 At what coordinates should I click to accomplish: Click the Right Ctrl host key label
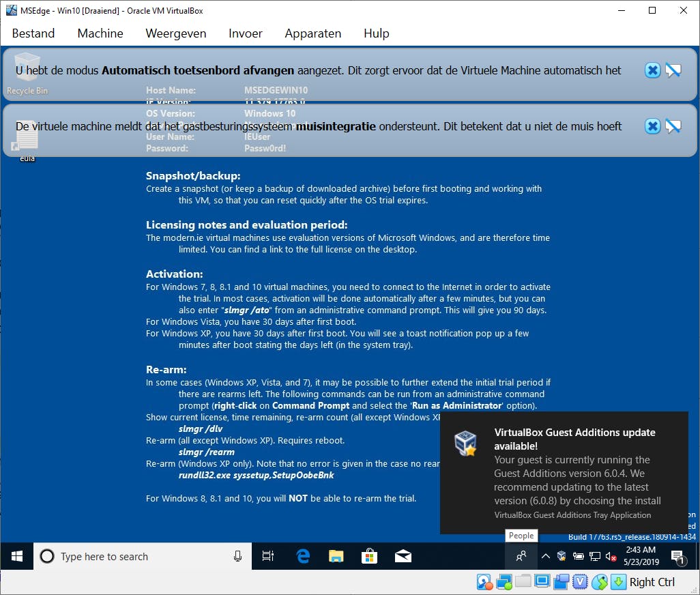pos(652,582)
